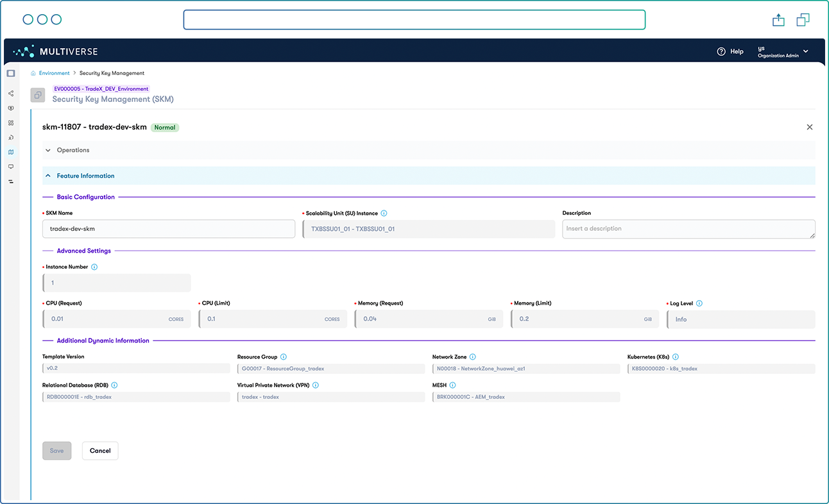The height and width of the screenshot is (504, 829).
Task: Click info icon next to MESH
Action: point(452,385)
